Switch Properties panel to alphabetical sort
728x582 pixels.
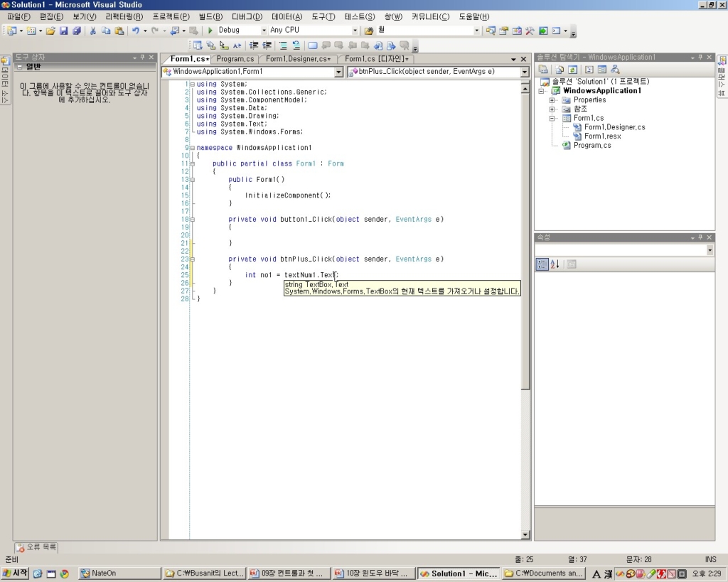(555, 264)
